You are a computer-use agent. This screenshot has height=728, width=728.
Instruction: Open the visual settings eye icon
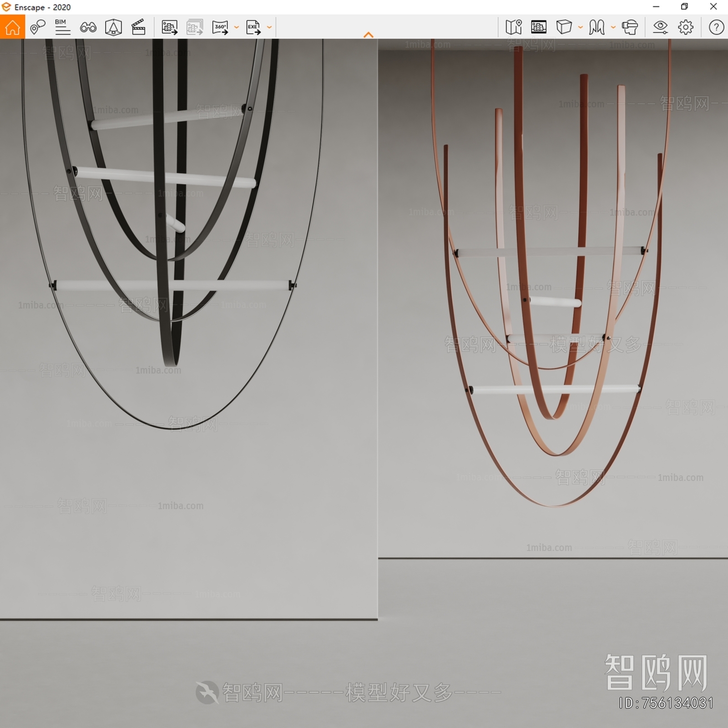(x=660, y=27)
